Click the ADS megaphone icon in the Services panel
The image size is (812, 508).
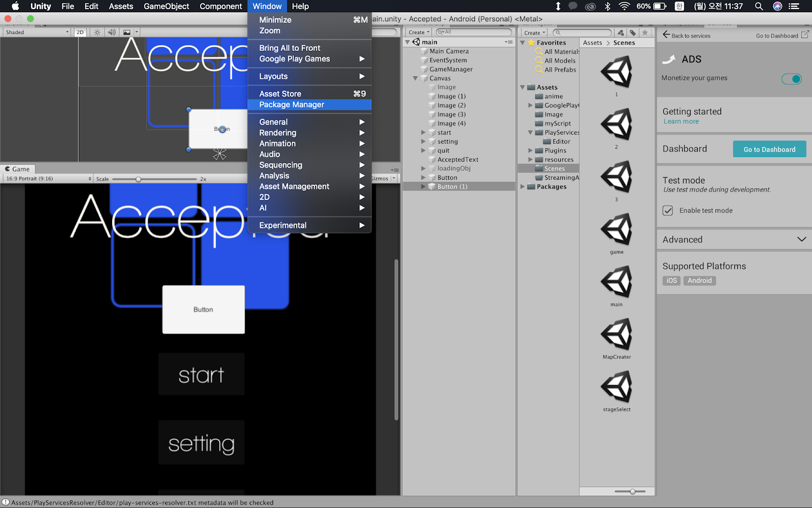click(667, 58)
